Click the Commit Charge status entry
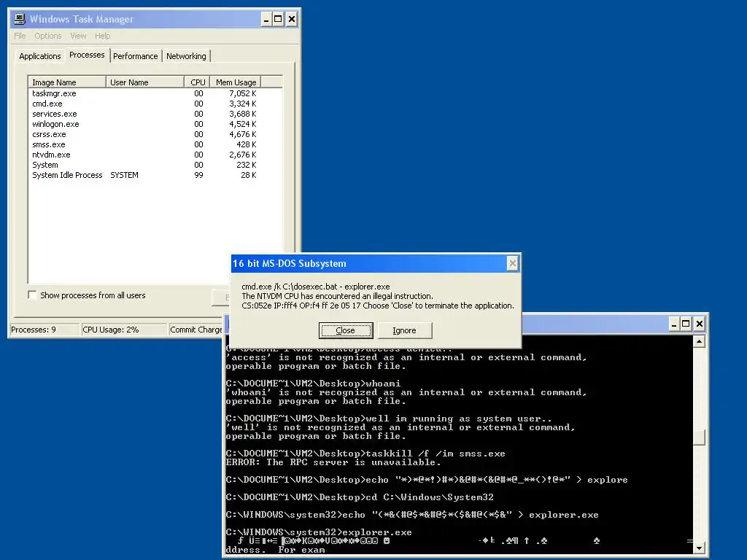 click(196, 330)
